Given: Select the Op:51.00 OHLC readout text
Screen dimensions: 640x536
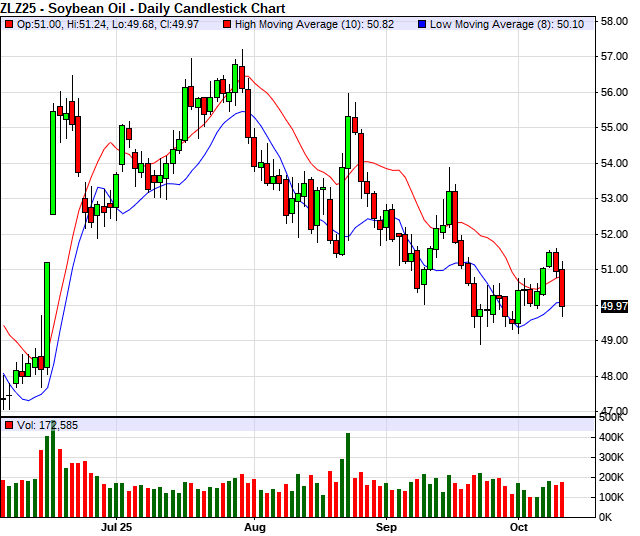Looking at the screenshot, I should pyautogui.click(x=108, y=24).
